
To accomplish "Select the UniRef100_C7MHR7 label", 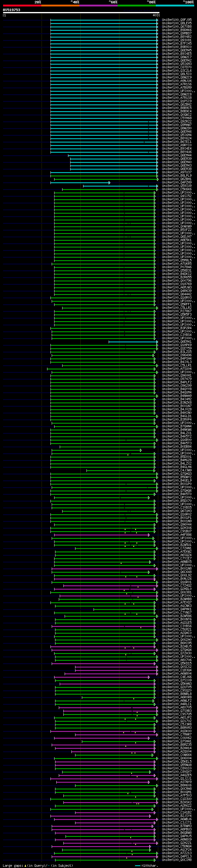I will click(177, 735).
